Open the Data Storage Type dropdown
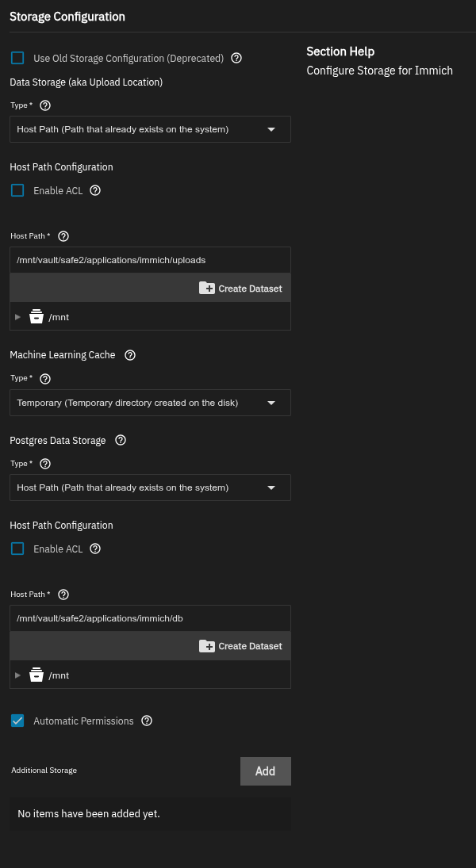This screenshot has width=476, height=868. (150, 129)
